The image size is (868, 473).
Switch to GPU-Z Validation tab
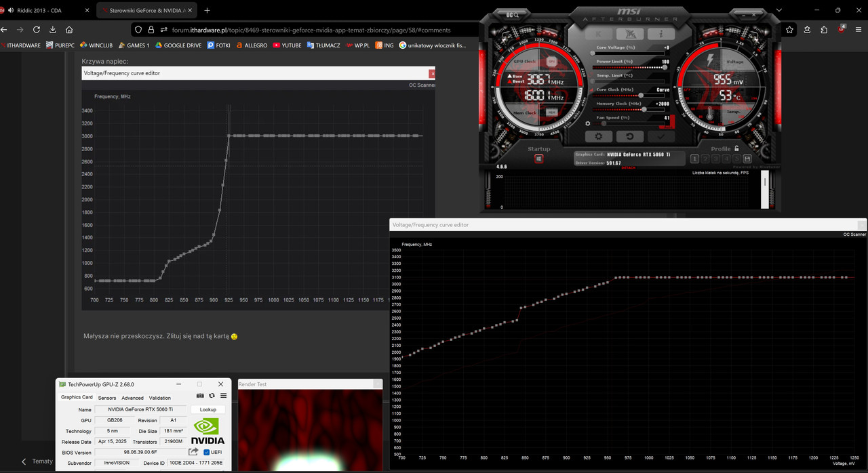tap(160, 398)
